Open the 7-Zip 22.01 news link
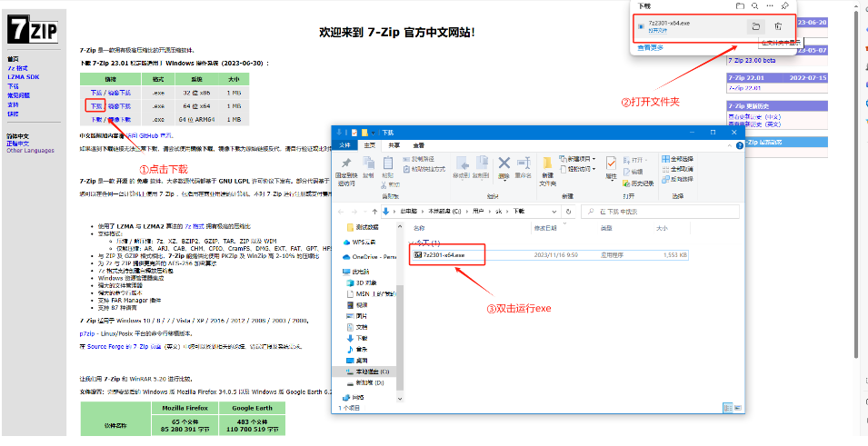This screenshot has height=446, width=868. pos(745,87)
